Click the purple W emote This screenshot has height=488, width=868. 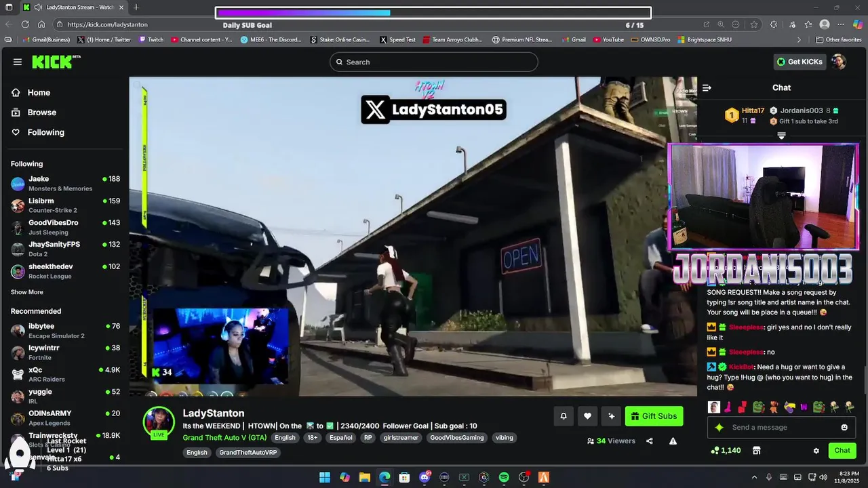[x=804, y=407]
